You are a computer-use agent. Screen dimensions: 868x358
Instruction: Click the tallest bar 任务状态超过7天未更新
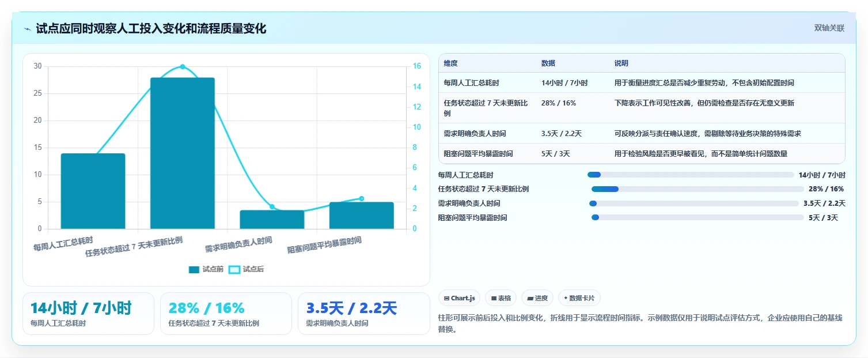(182, 153)
